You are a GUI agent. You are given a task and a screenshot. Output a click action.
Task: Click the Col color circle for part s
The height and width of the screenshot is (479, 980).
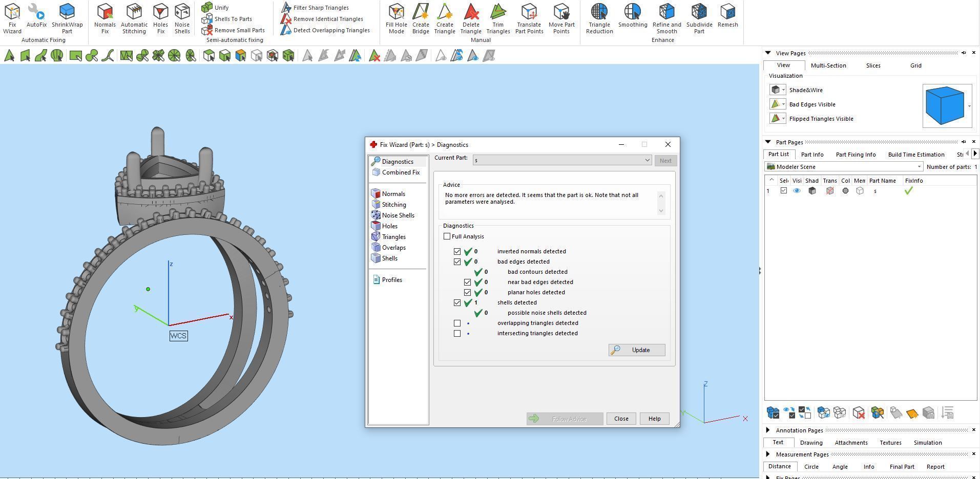pos(845,191)
